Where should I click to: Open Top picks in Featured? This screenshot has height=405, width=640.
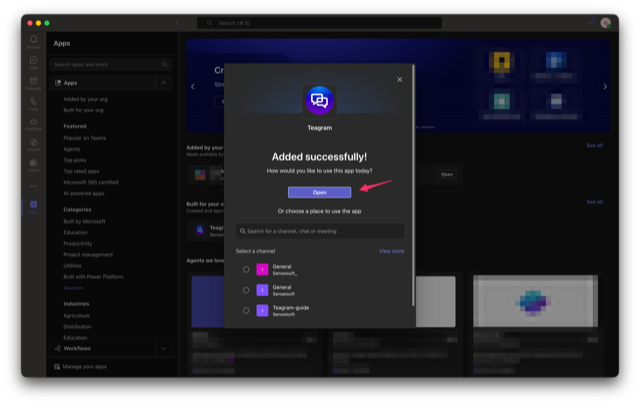75,160
